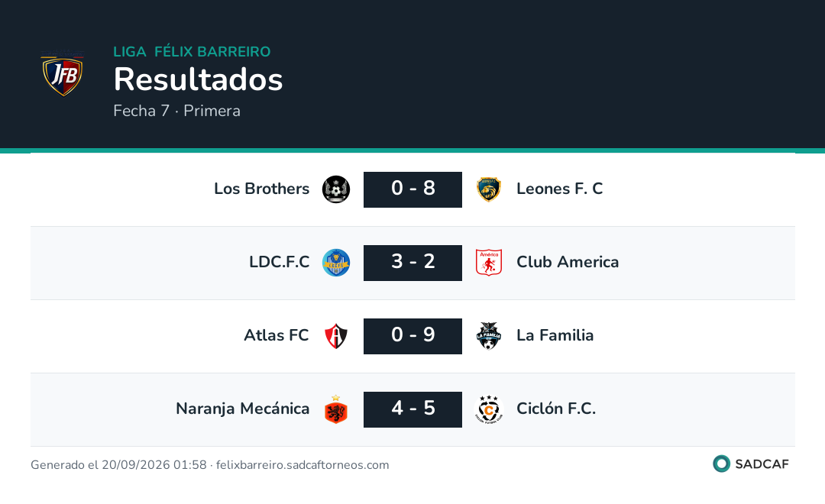Open the 0 - 8 score box
This screenshot has height=504, width=825.
click(x=413, y=189)
